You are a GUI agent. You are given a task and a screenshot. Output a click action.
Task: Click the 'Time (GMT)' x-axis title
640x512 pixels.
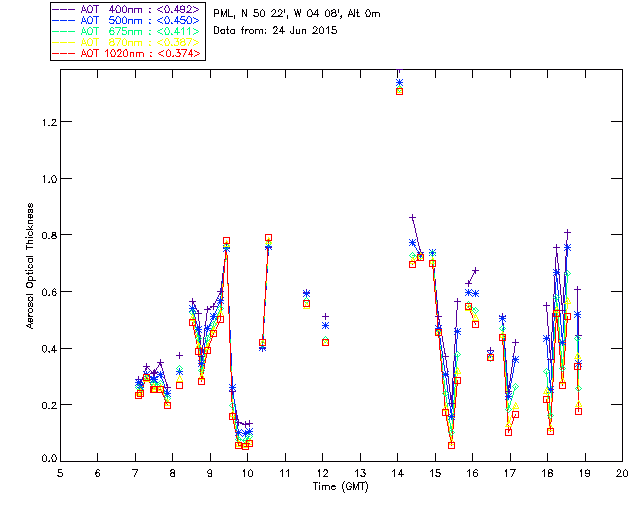coord(341,485)
